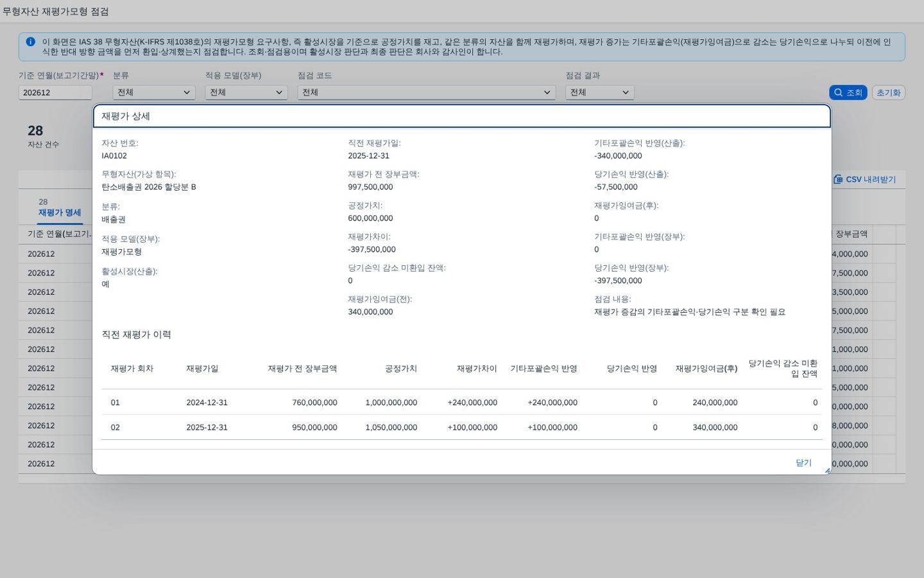The image size is (924, 578).
Task: Click the info icon in the blue banner
Action: [30, 42]
